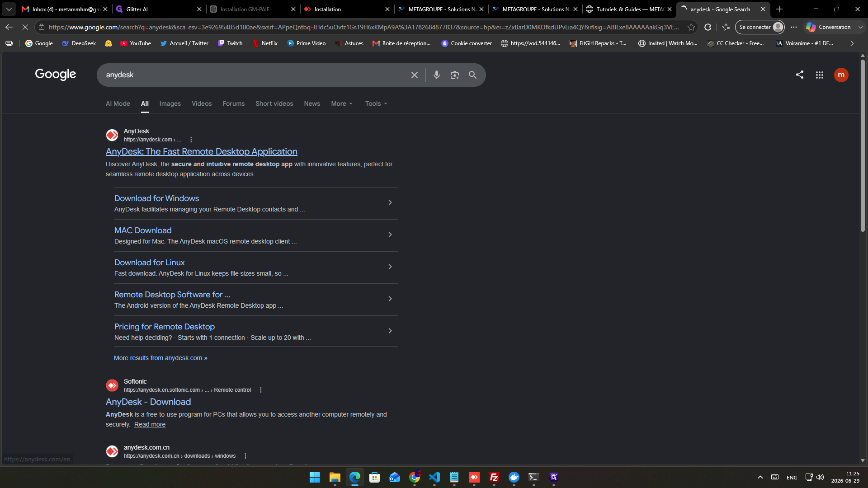Image resolution: width=868 pixels, height=488 pixels.
Task: Expand the Tools dropdown
Action: point(376,103)
